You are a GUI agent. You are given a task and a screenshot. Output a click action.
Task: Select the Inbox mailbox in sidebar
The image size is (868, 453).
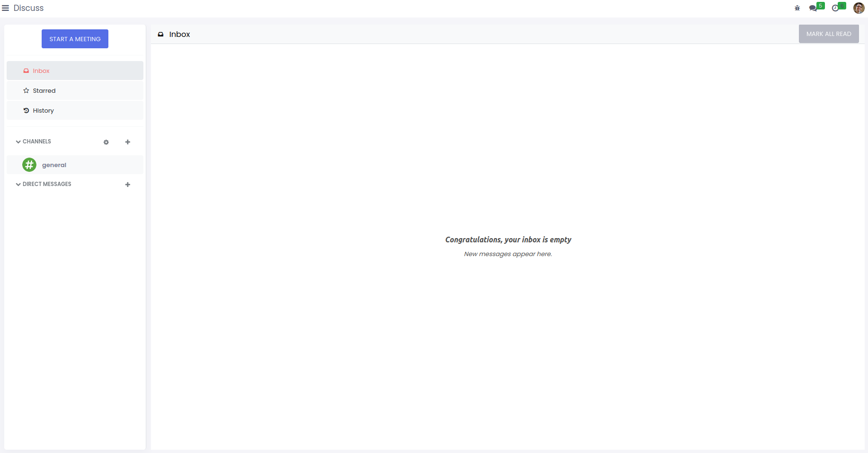pyautogui.click(x=41, y=71)
